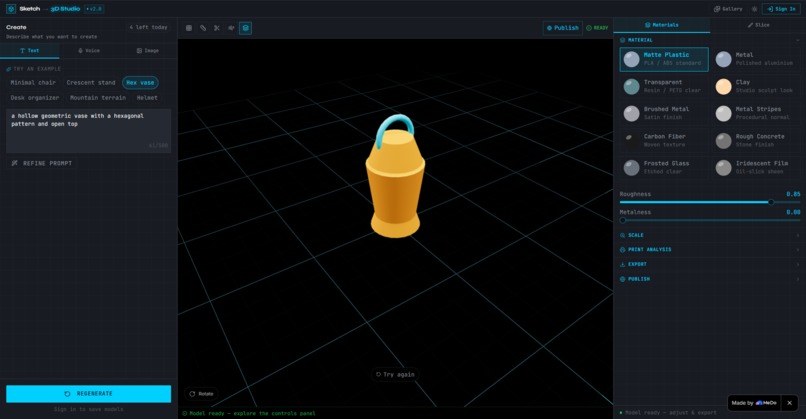
Task: Expand the EXPORT section
Action: pyautogui.click(x=709, y=264)
